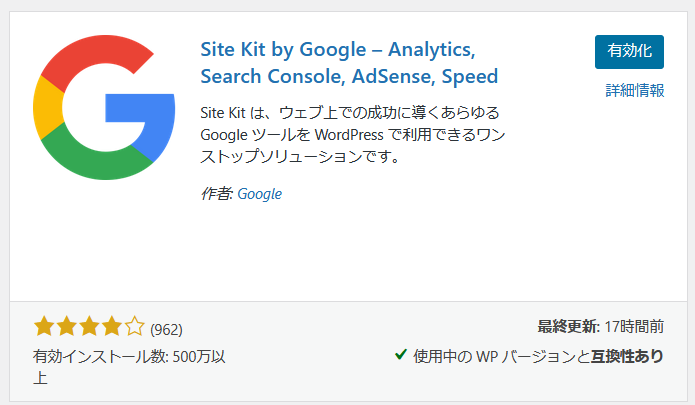Click the first gold rating star
This screenshot has height=405, width=695.
pyautogui.click(x=44, y=326)
